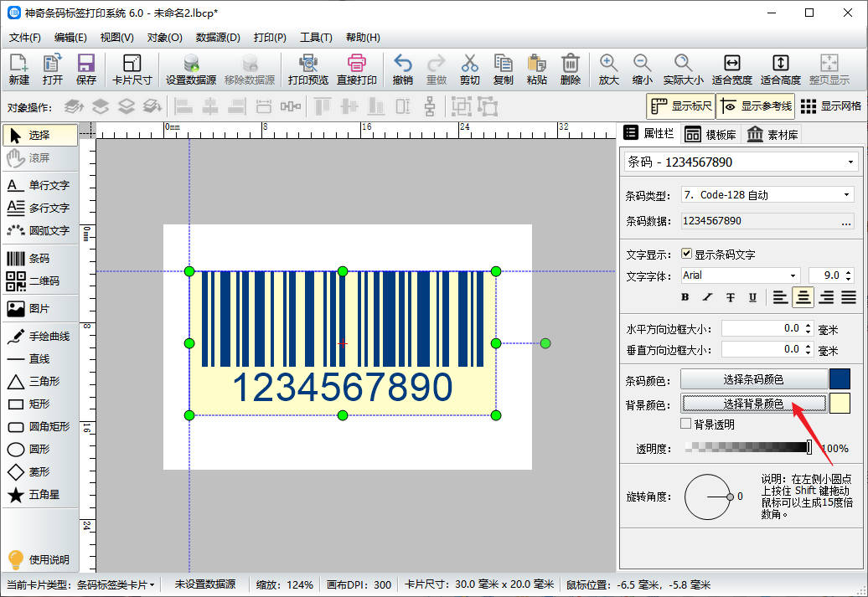Select the 选择 pointer tool

click(40, 135)
